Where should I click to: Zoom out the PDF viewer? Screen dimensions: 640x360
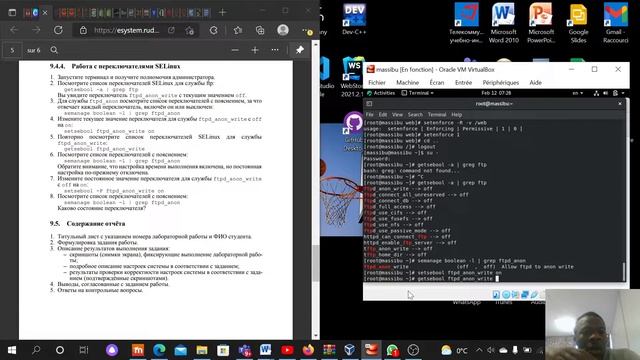[235, 50]
